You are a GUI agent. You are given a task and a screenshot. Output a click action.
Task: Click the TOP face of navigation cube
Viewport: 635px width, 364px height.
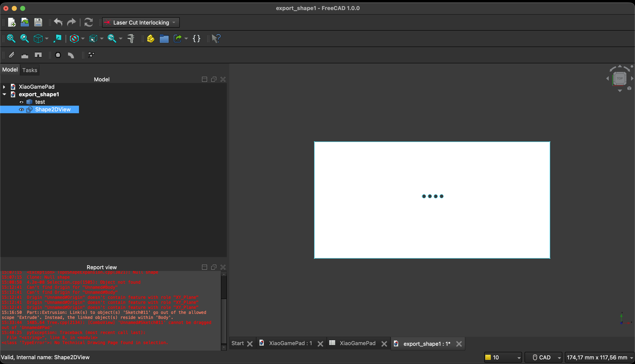[x=619, y=78]
